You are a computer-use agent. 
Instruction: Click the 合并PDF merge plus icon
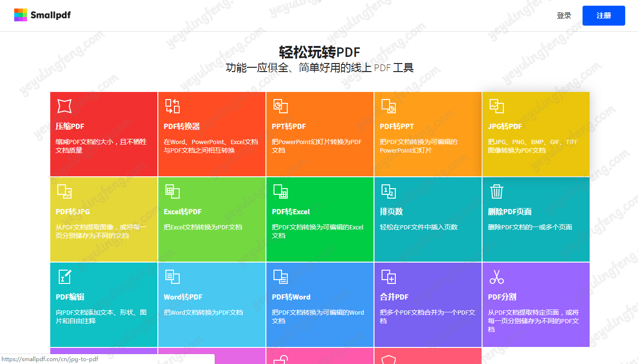(x=388, y=277)
